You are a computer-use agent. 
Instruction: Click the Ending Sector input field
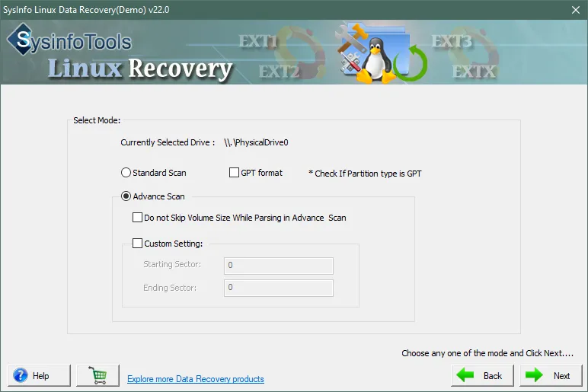279,288
